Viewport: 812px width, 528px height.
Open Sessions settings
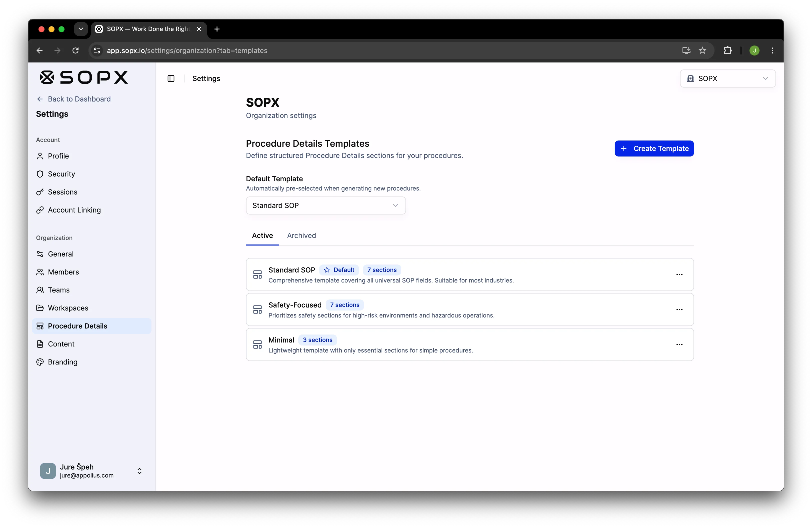click(91, 192)
